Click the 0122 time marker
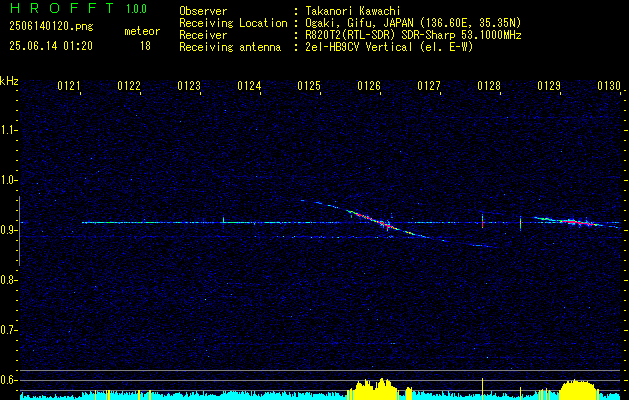629x400 pixels. pyautogui.click(x=129, y=86)
